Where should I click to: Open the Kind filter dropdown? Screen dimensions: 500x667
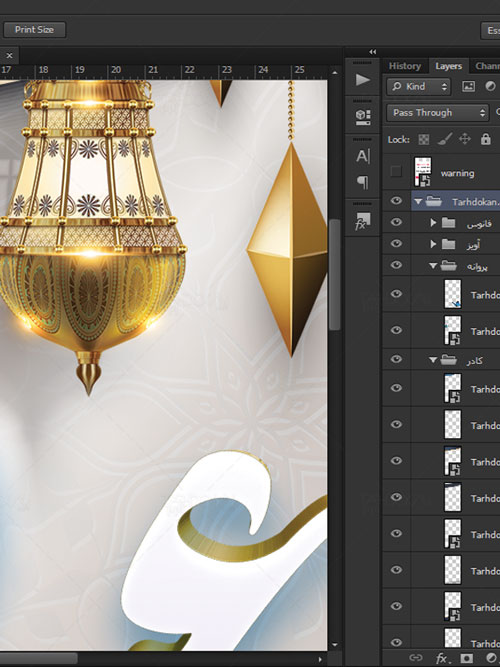click(x=418, y=86)
